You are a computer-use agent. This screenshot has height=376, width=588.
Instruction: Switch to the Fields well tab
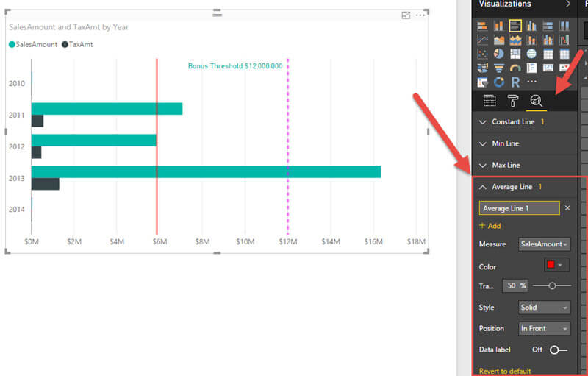point(490,101)
